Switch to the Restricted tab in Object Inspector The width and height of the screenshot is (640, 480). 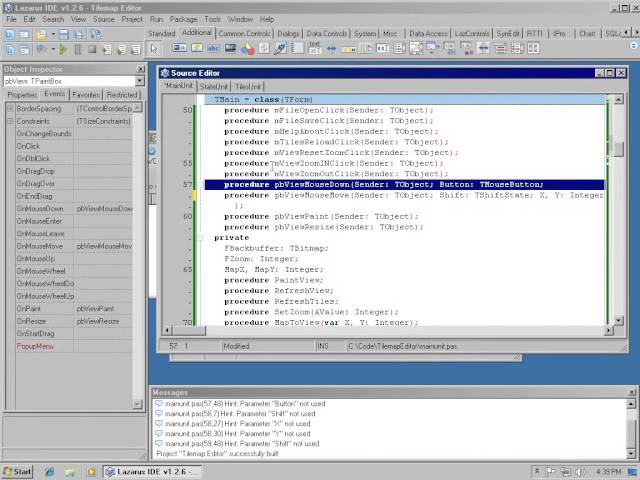(x=122, y=95)
